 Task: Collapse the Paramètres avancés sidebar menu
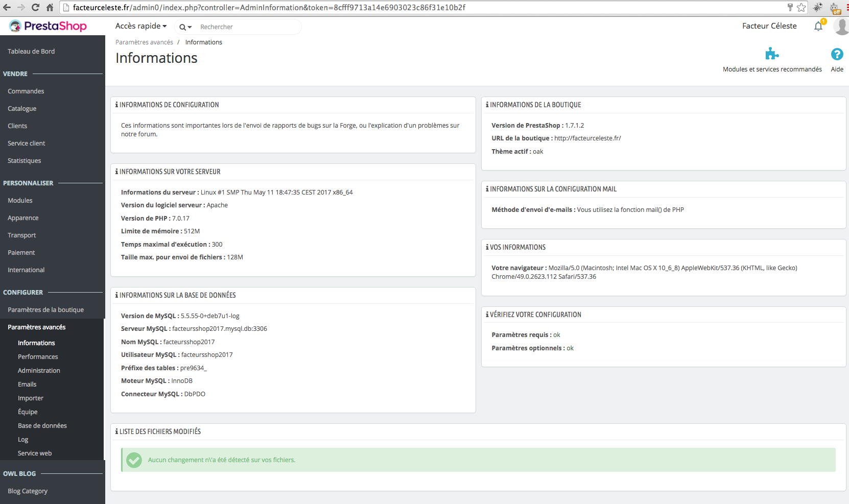coord(37,327)
